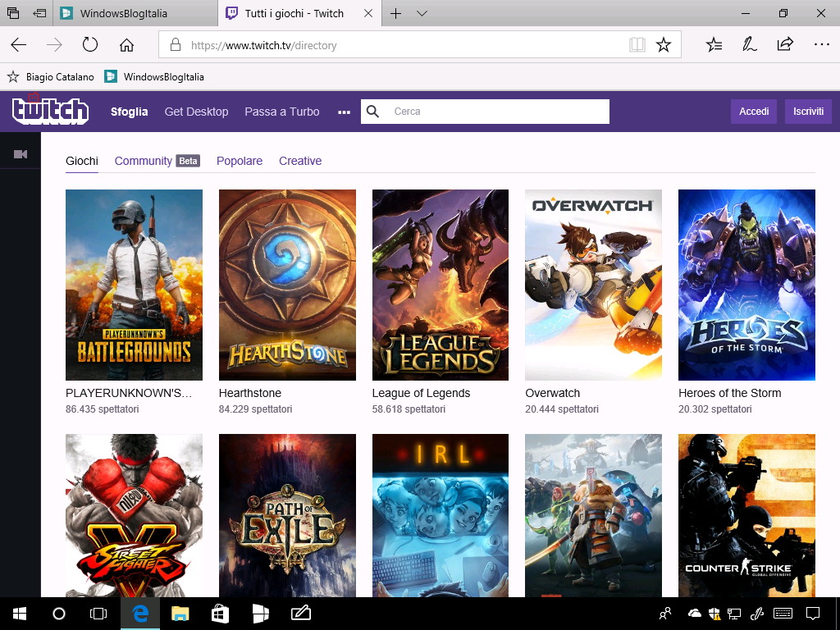Image resolution: width=840 pixels, height=630 pixels.
Task: Click the address bar URL
Action: (x=263, y=46)
